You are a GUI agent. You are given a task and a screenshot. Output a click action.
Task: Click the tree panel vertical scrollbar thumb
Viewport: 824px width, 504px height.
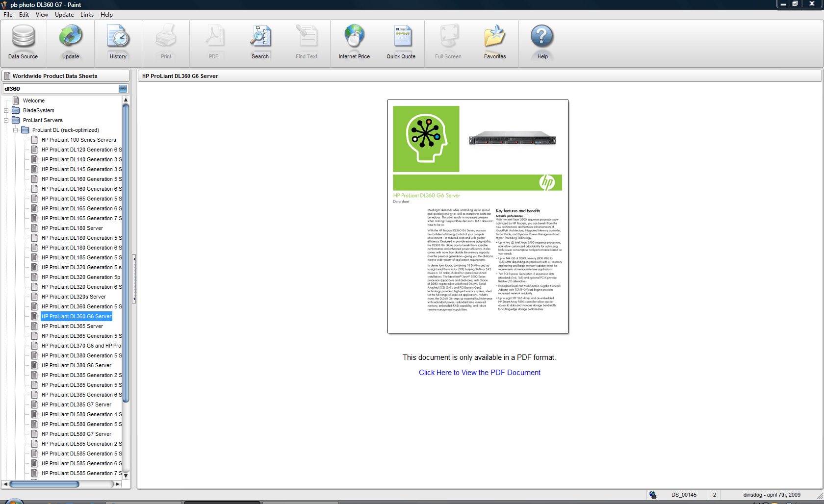pyautogui.click(x=126, y=252)
